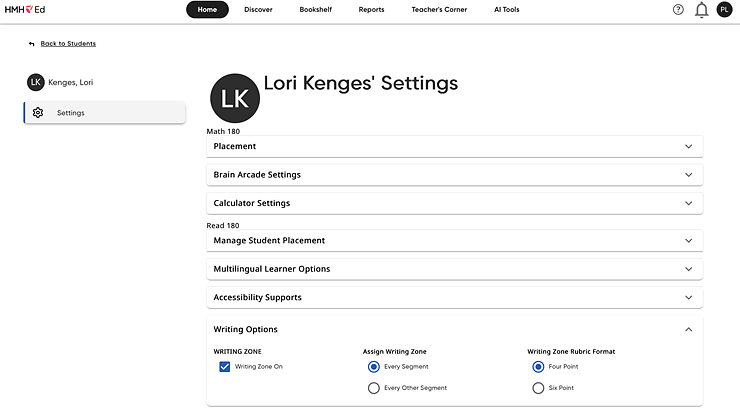740x413 pixels.
Task: Click the Placement section title
Action: point(235,146)
